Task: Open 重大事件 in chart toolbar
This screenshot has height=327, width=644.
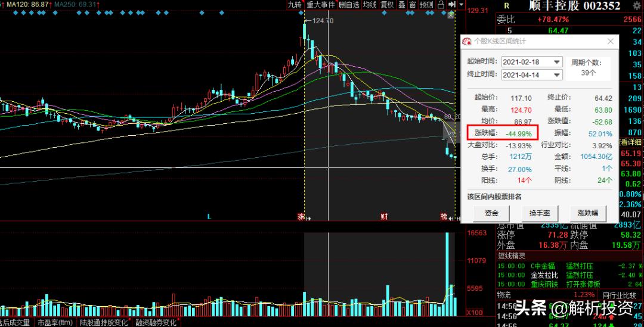Action: click(320, 5)
